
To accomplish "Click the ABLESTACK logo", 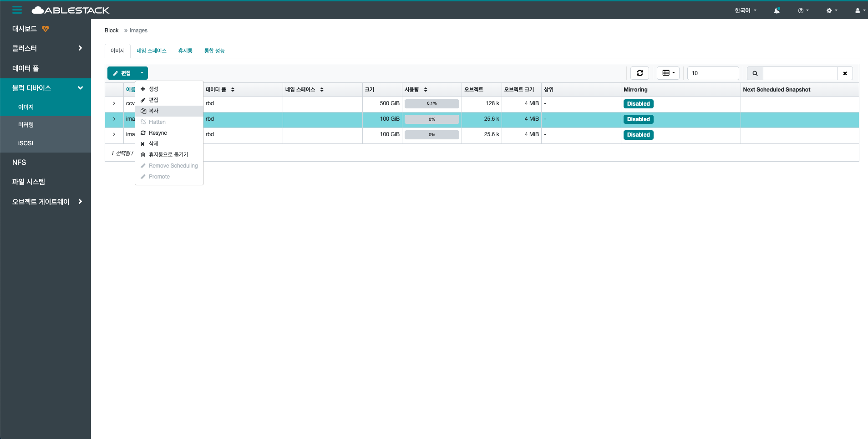I will 70,10.
